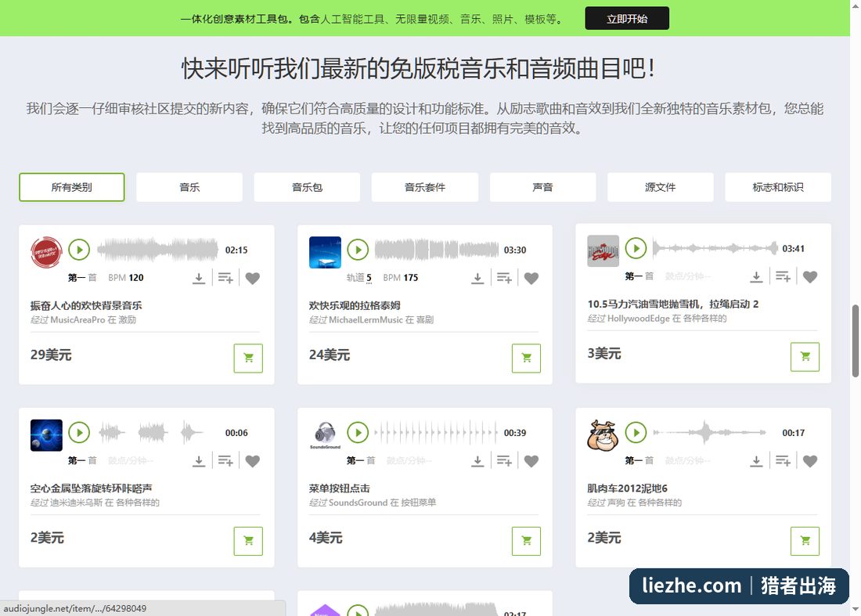Select the 所有类别 category tab

(72, 187)
